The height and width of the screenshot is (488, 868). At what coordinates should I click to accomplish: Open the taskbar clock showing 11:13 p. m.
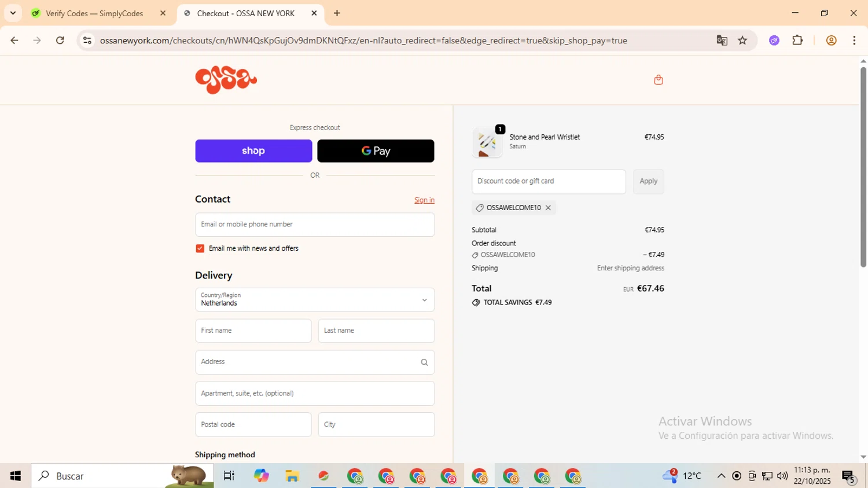coord(812,476)
